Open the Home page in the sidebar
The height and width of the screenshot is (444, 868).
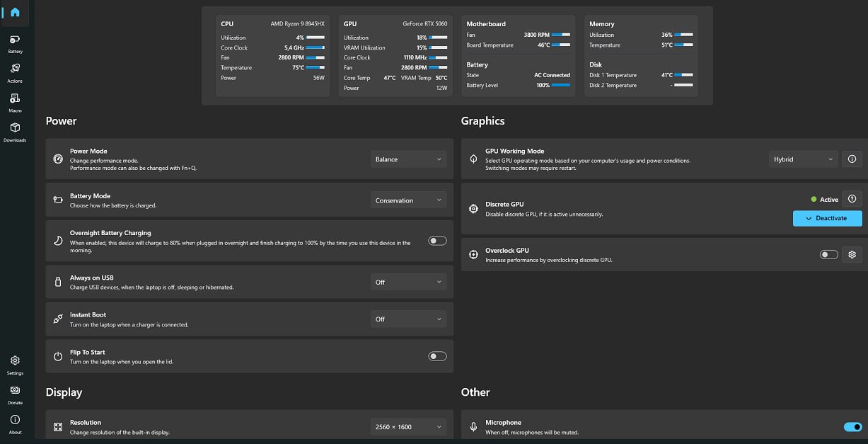[x=15, y=12]
